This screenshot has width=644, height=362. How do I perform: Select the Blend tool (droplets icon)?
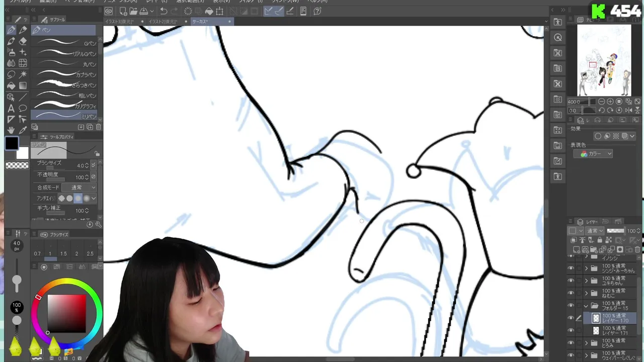point(11,63)
